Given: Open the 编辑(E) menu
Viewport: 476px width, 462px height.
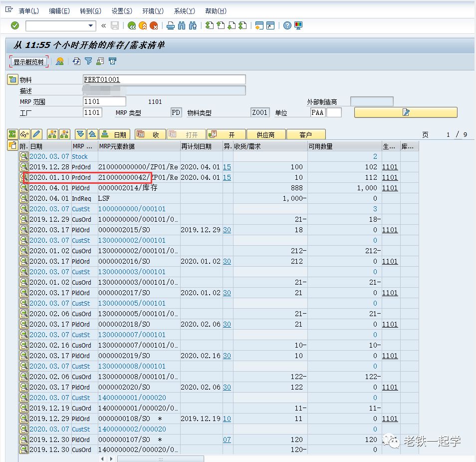Looking at the screenshot, I should 59,11.
